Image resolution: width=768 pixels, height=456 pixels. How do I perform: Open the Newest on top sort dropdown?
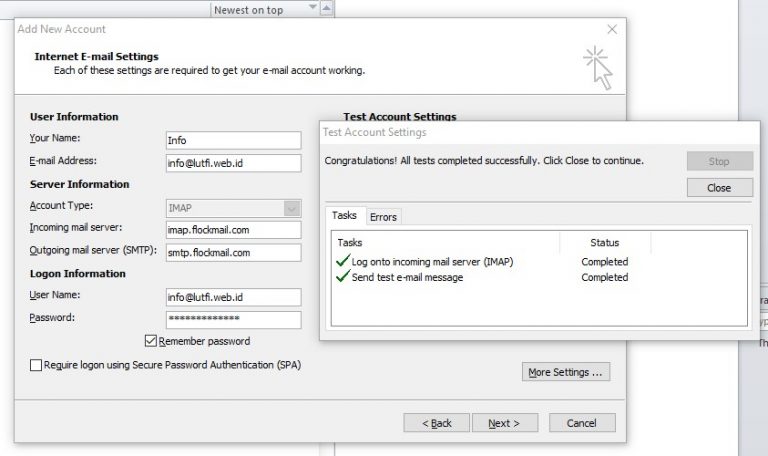[x=312, y=8]
